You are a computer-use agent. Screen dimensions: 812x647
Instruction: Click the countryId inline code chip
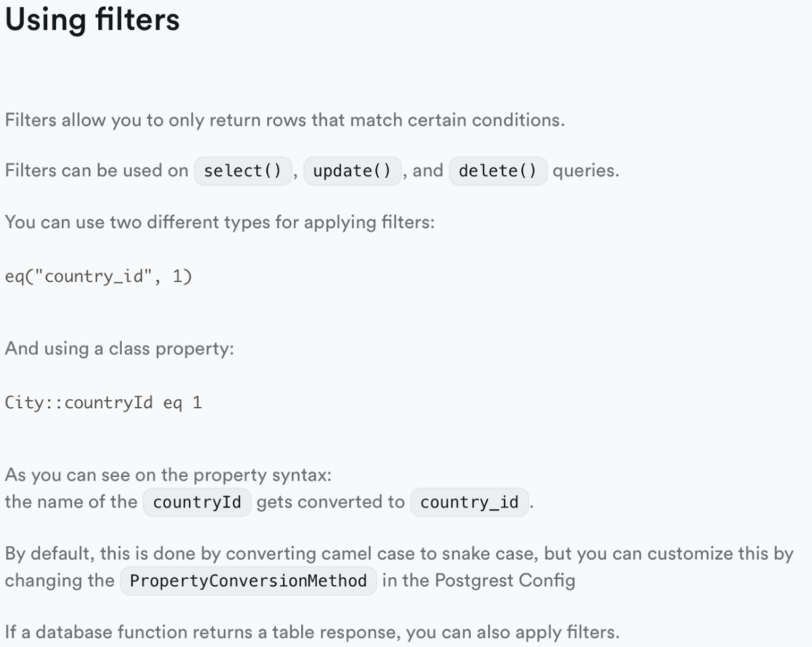pos(197,502)
